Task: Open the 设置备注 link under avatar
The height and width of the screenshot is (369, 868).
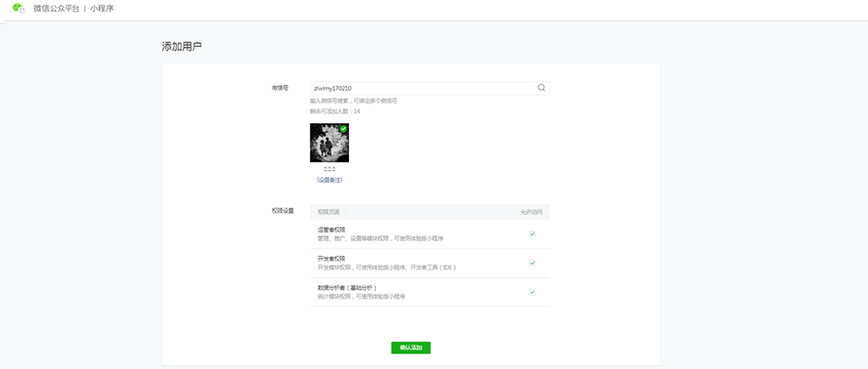Action: tap(329, 180)
